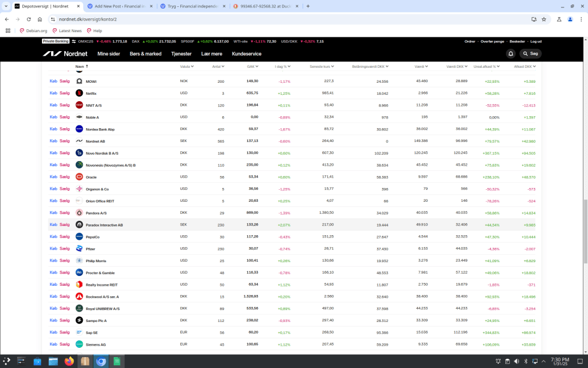
Task: Launch Firefox from the taskbar
Action: tap(69, 362)
